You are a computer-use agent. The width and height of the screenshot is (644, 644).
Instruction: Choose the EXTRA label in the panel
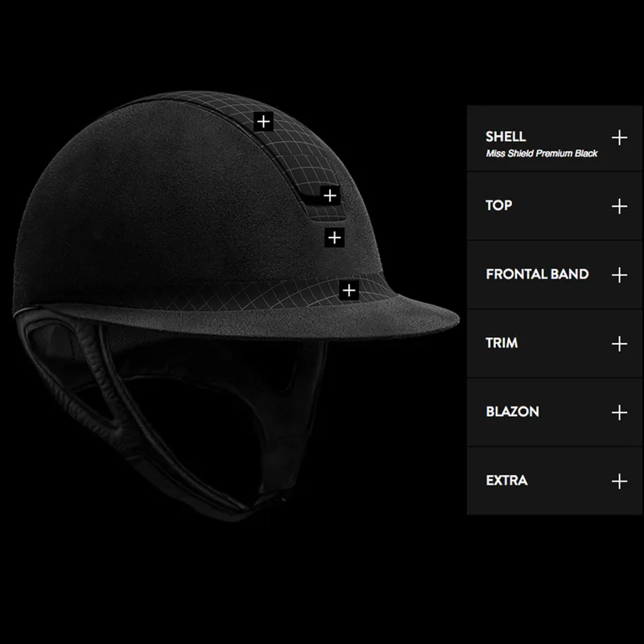506,481
